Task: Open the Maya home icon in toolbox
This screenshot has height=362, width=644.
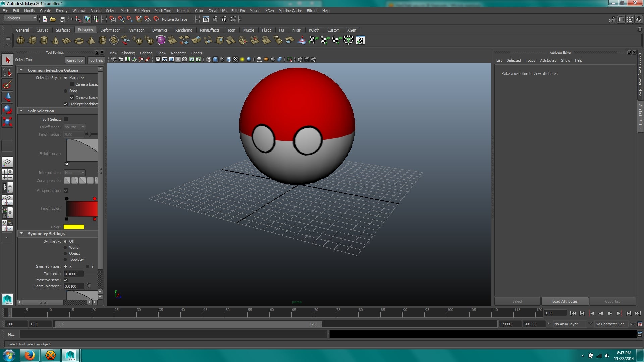Action: (7, 299)
